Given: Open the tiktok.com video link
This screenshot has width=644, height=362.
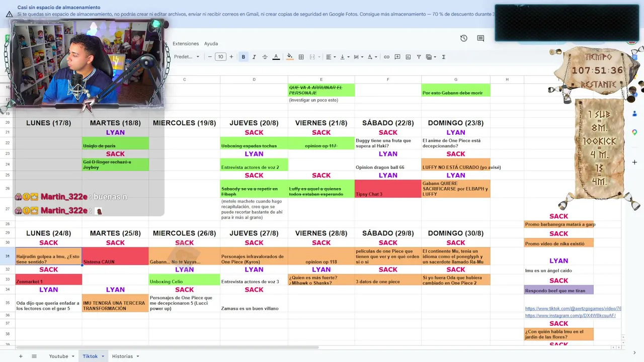Looking at the screenshot, I should pyautogui.click(x=573, y=309).
